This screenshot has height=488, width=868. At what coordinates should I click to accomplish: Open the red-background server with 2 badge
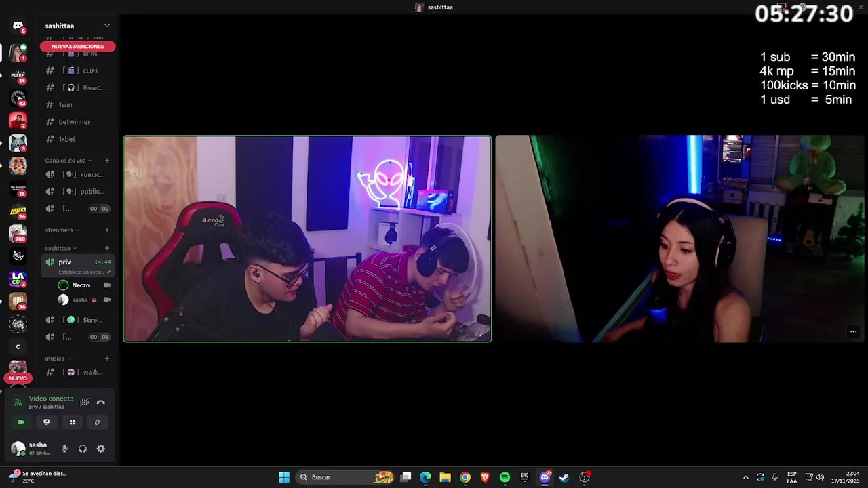pos(18,121)
